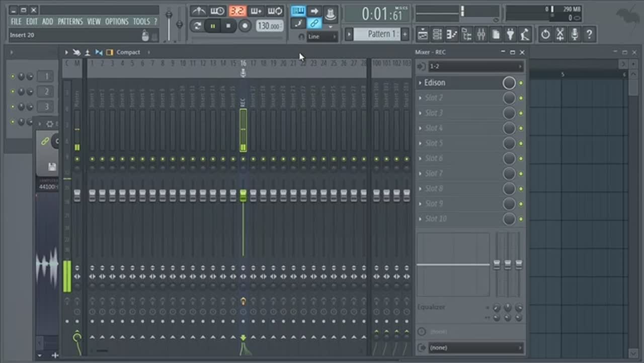Viewport: 644px width, 363px height.
Task: Open the mixer input 1-2 dropdown
Action: 474,66
